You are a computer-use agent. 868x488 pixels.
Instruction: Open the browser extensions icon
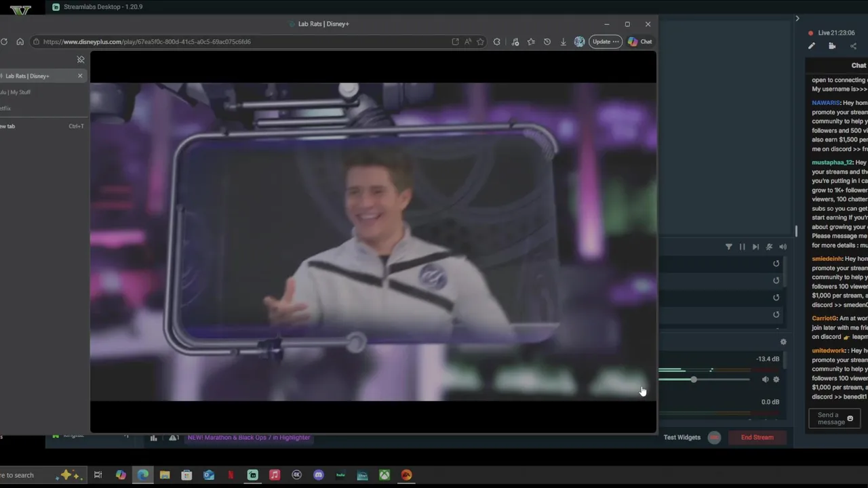497,41
